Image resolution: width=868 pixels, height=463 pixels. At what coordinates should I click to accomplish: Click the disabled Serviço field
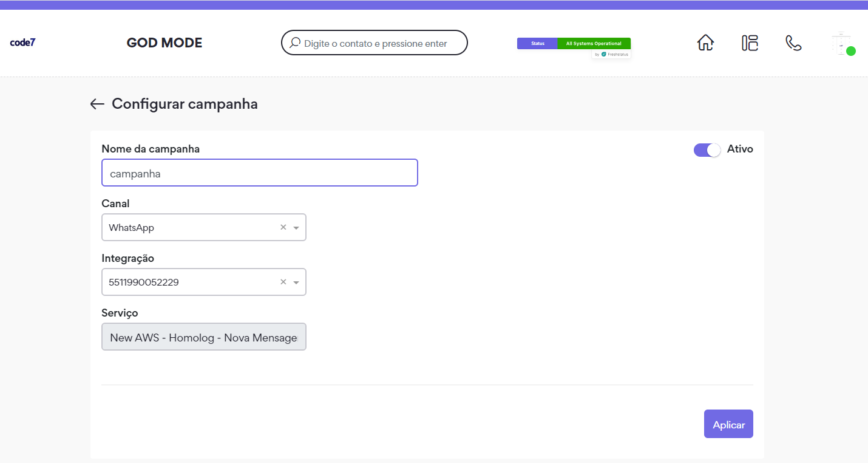(204, 337)
